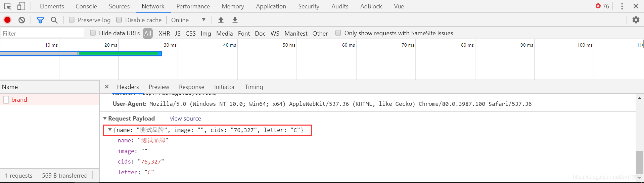Viewport: 644px width, 183px height.
Task: Open the Sources tab
Action: [x=119, y=6]
